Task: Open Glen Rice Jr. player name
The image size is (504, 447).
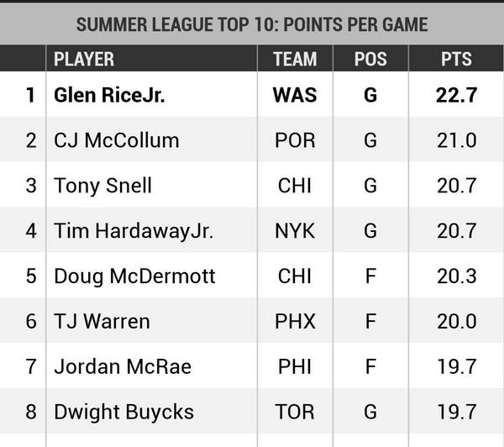Action: pos(109,95)
